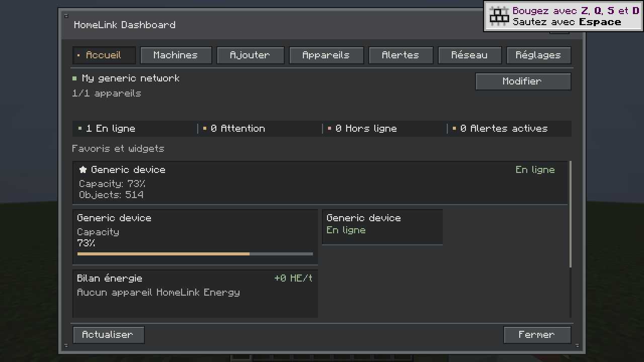This screenshot has width=644, height=362.
Task: Click 'Aucun appareil HomeLink Energy' message
Action: (x=158, y=293)
